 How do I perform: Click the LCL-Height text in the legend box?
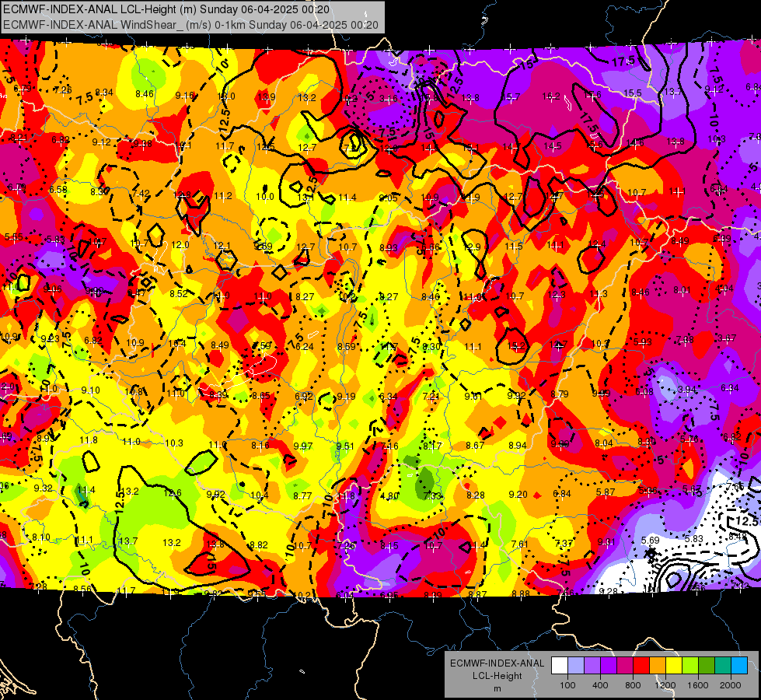pos(497,676)
